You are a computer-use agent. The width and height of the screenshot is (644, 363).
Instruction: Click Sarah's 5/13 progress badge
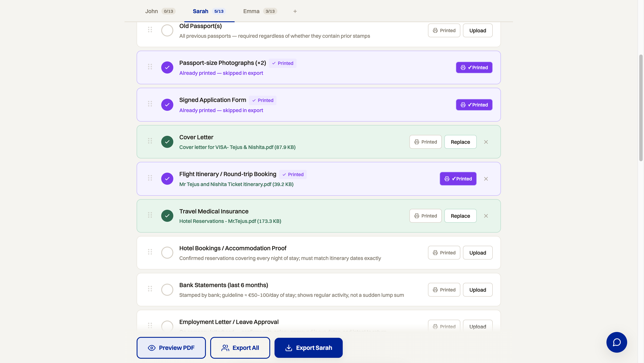[219, 11]
